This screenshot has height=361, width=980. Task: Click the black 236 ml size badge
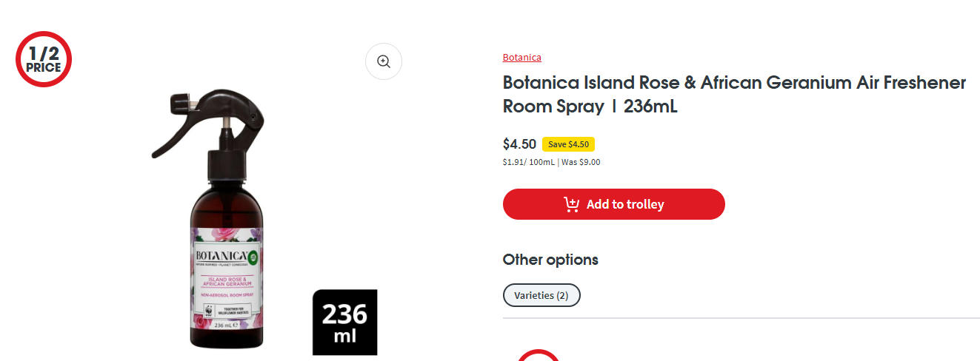tap(344, 322)
